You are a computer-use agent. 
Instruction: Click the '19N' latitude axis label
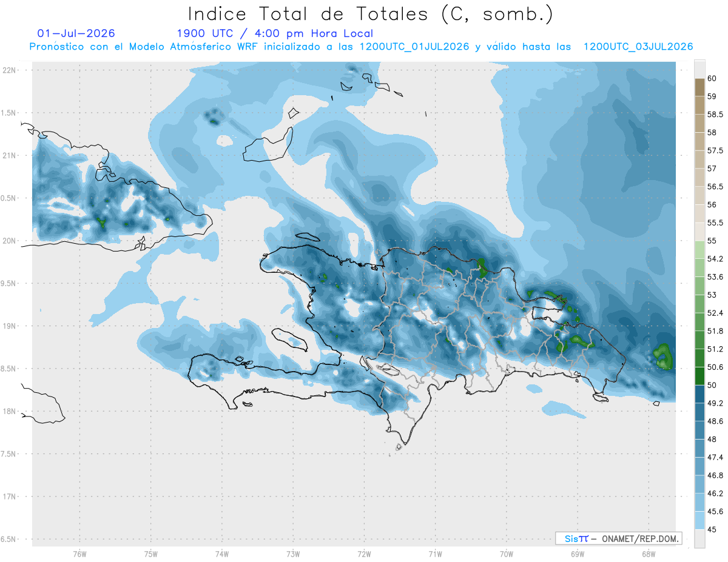8,326
